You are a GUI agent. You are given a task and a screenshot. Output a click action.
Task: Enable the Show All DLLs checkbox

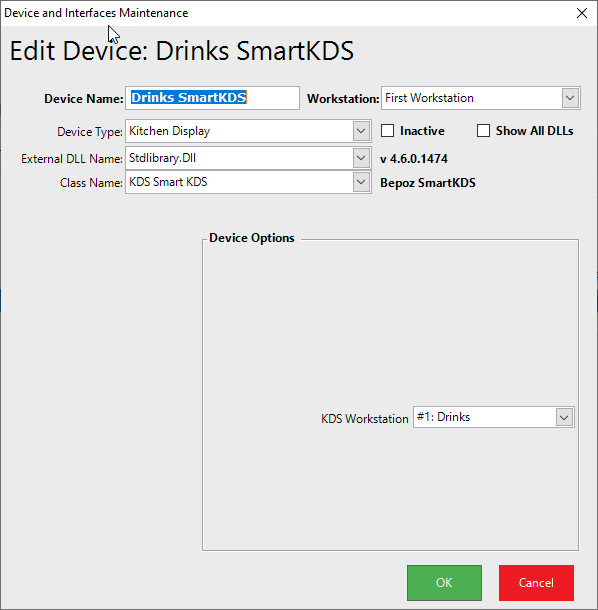[x=483, y=131]
